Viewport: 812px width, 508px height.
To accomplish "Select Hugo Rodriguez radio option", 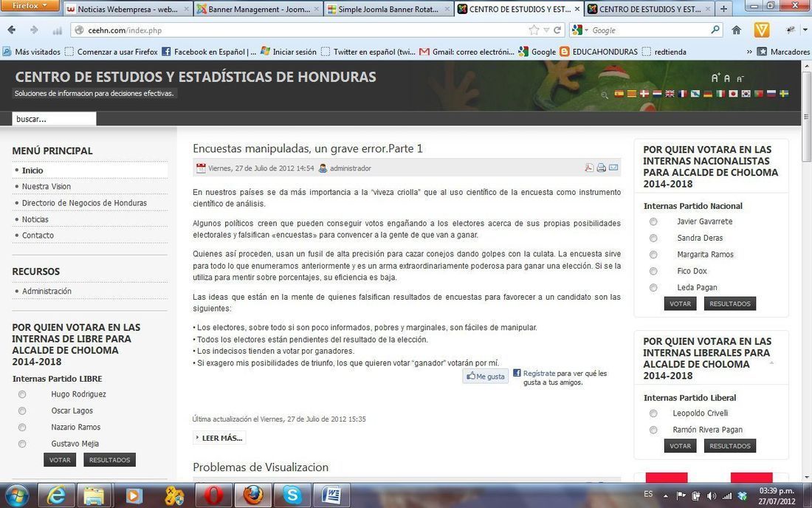I will (x=21, y=394).
